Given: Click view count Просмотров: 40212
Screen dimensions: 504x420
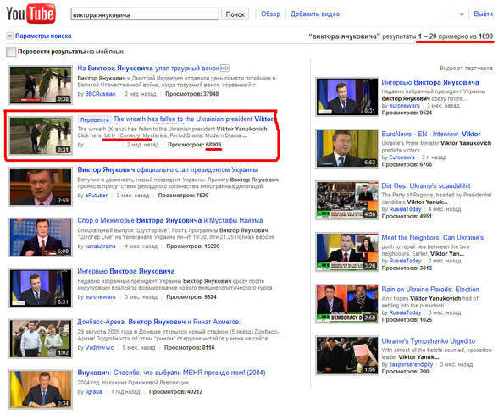Looking at the screenshot, I should (176, 392).
